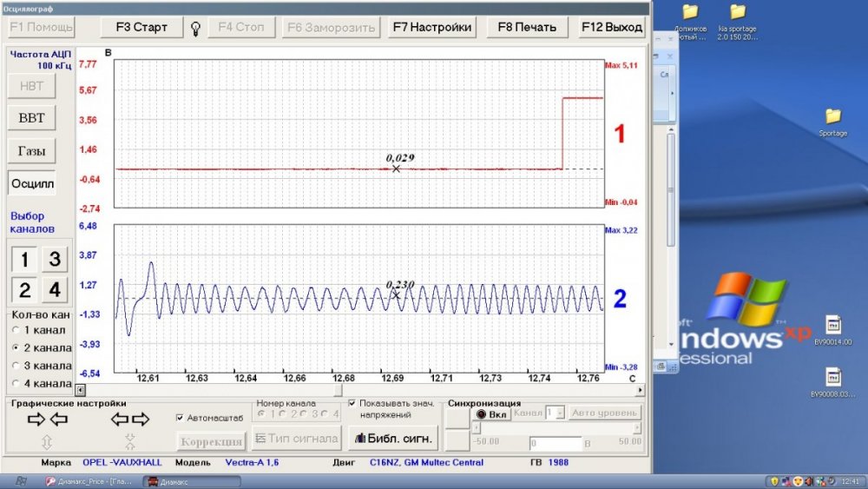Screen dimensions: 868x489
Task: Click the horizontal stretch arrows icon
Action: point(130,420)
